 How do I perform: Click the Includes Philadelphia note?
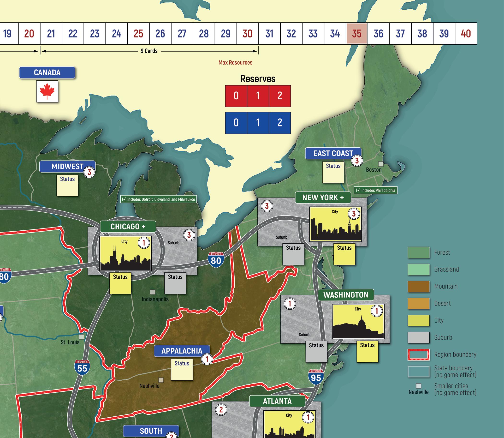(375, 190)
